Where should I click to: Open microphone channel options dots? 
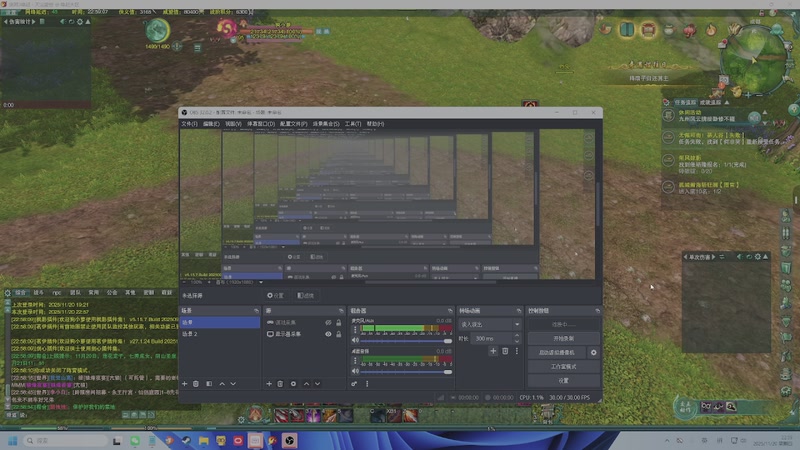355,330
